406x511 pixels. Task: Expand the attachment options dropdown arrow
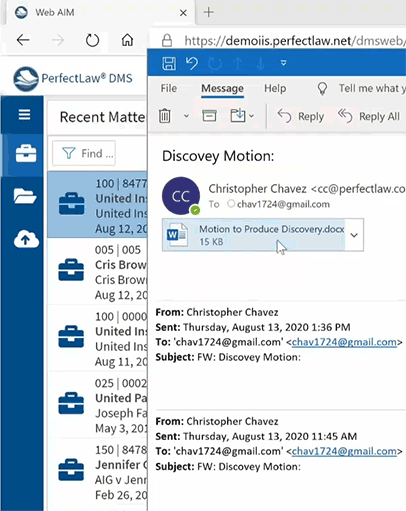[354, 235]
